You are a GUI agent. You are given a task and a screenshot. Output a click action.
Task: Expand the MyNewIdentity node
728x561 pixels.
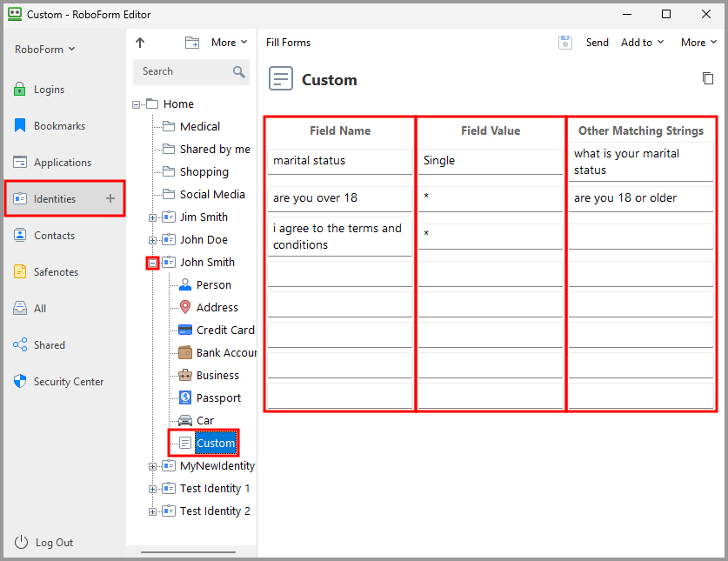152,466
